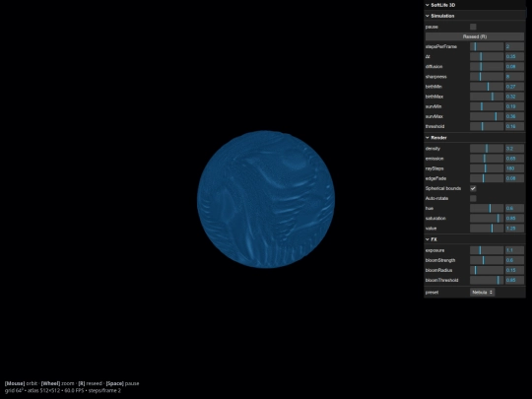Click the survMax value field 0.36
This screenshot has height=399, width=532.
click(x=514, y=116)
